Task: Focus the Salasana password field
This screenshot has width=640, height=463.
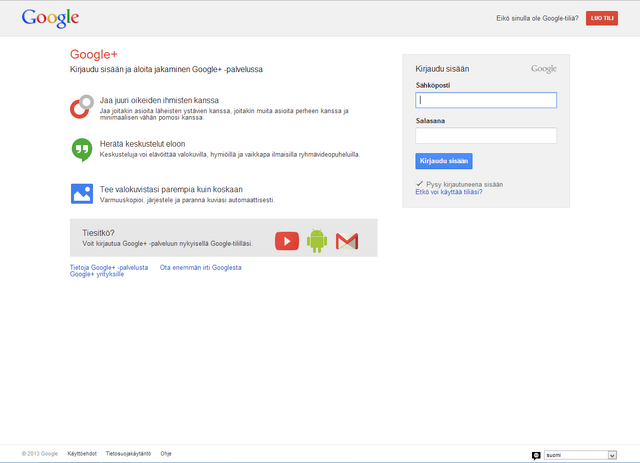Action: pyautogui.click(x=486, y=136)
